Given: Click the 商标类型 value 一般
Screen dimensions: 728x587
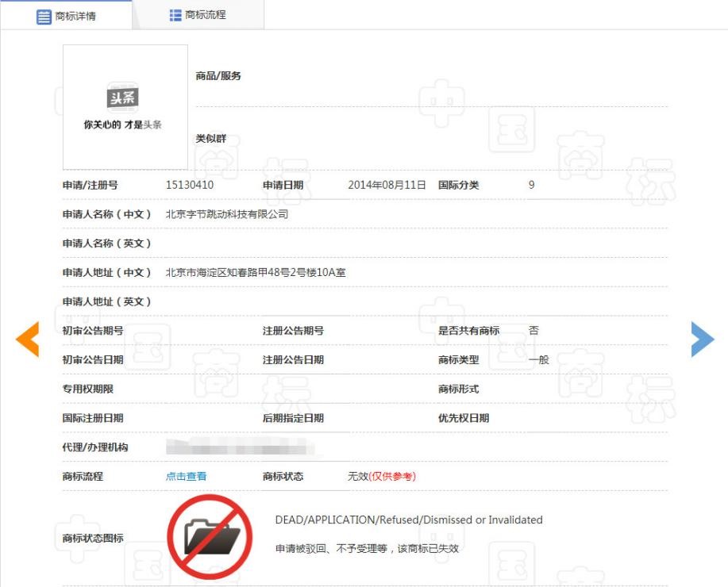Looking at the screenshot, I should 538,360.
